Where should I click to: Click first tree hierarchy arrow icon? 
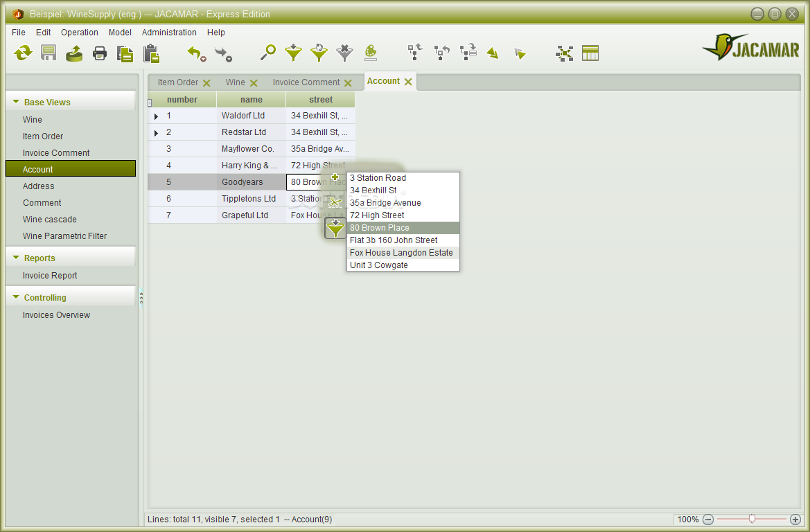(x=415, y=52)
